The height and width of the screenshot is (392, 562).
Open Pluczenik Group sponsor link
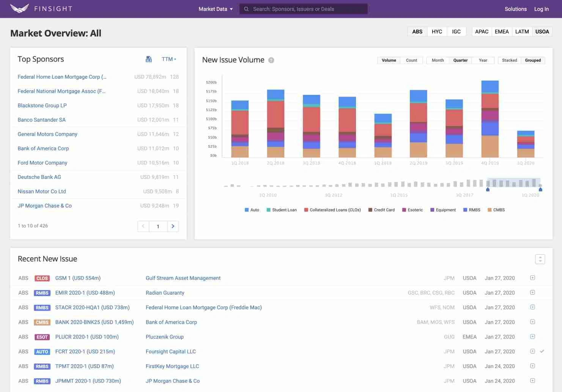pyautogui.click(x=165, y=337)
